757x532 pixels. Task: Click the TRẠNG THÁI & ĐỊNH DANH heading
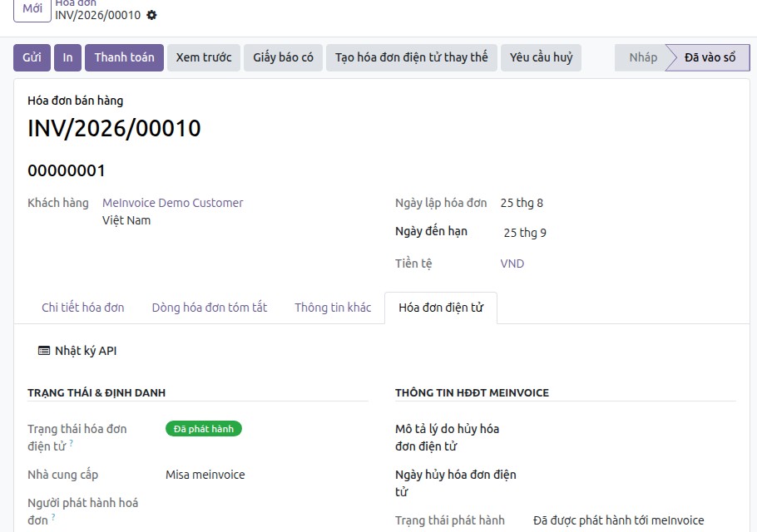(96, 393)
